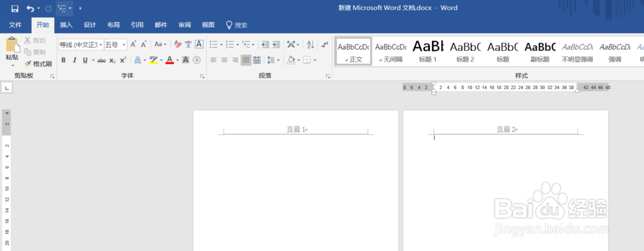Screen dimensions: 644x251
Task: Apply the 不明显强调 style
Action: point(578,51)
